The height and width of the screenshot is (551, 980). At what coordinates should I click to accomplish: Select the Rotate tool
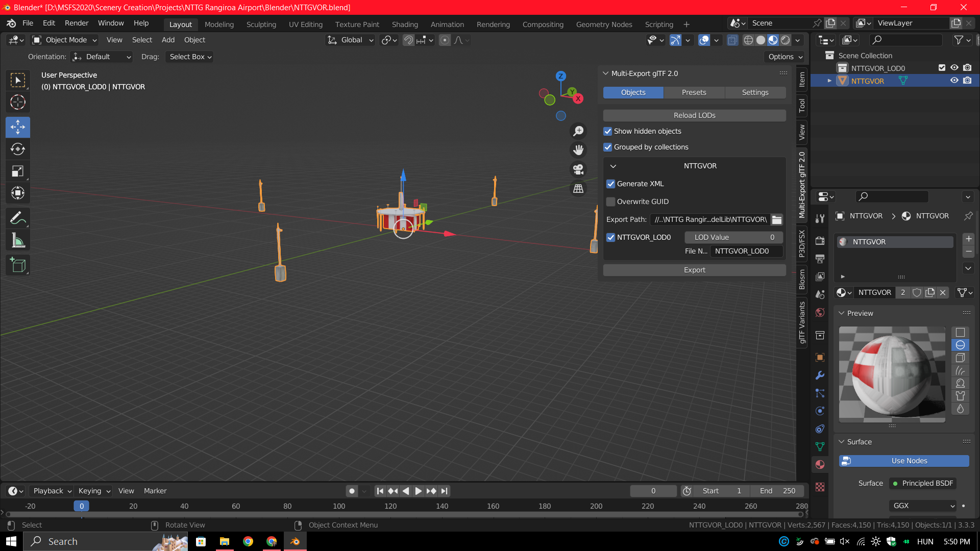[x=18, y=149]
